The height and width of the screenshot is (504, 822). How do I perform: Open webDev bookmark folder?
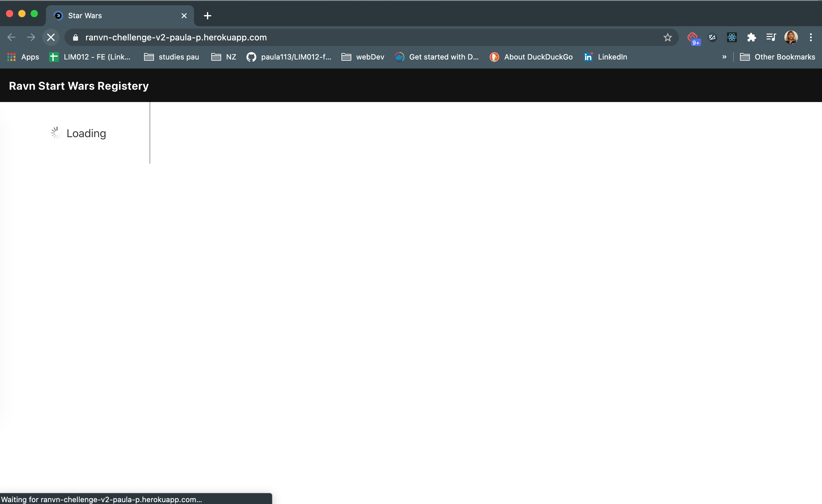tap(363, 57)
